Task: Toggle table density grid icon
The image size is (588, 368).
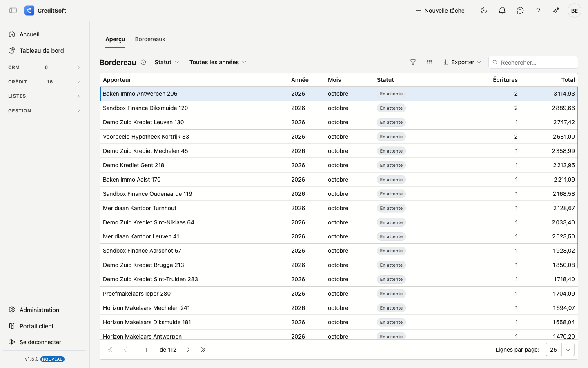Action: [x=429, y=62]
